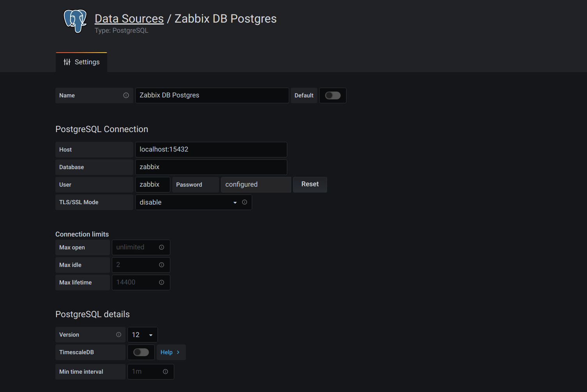The width and height of the screenshot is (587, 392).
Task: Click the Max idle info icon
Action: coord(161,265)
